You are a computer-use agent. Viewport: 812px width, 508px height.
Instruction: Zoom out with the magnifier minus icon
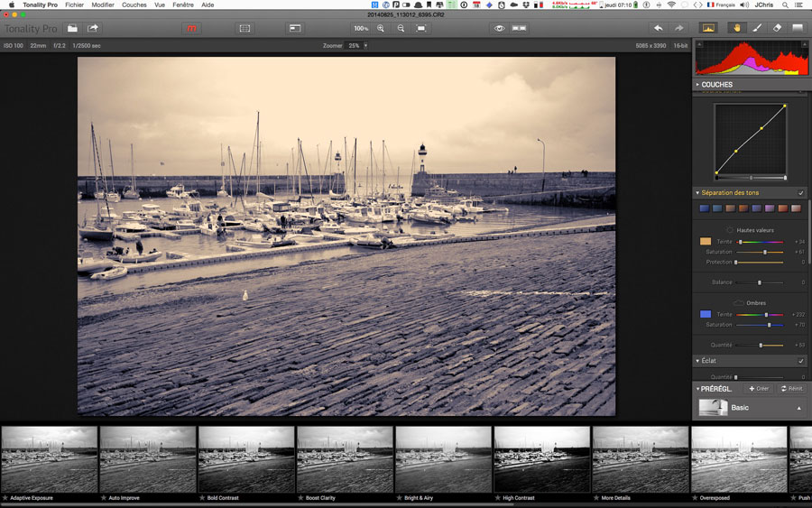(x=401, y=29)
